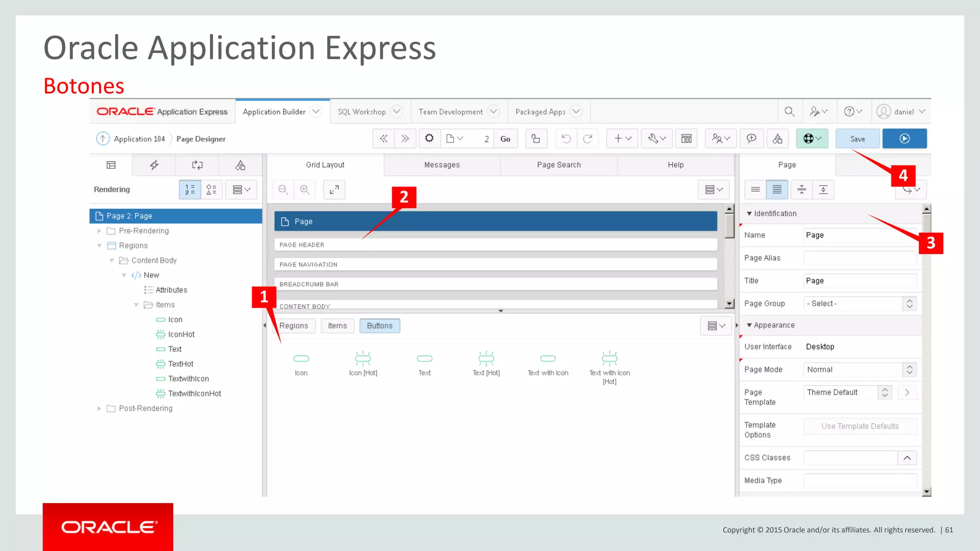Viewport: 980px width, 551px height.
Task: Open the Help tab
Action: 676,165
